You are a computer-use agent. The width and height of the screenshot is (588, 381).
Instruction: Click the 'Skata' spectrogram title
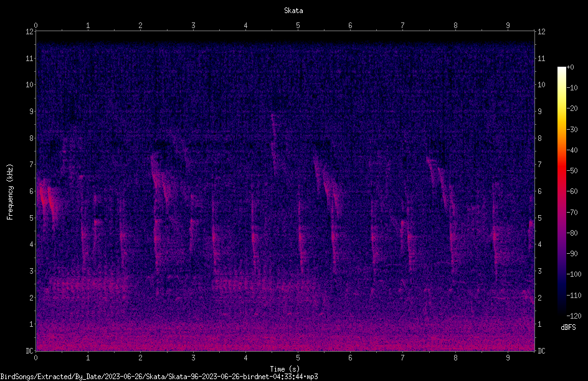point(293,11)
